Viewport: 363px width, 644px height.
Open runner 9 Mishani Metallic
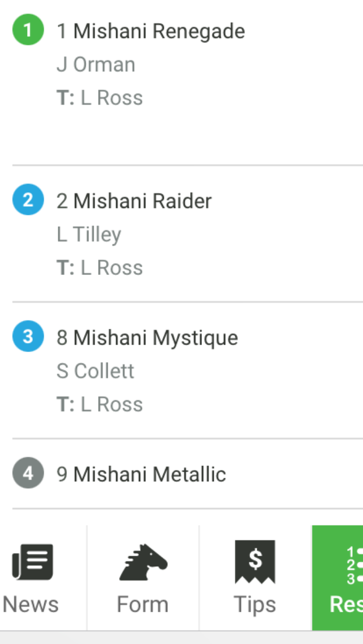tap(141, 474)
